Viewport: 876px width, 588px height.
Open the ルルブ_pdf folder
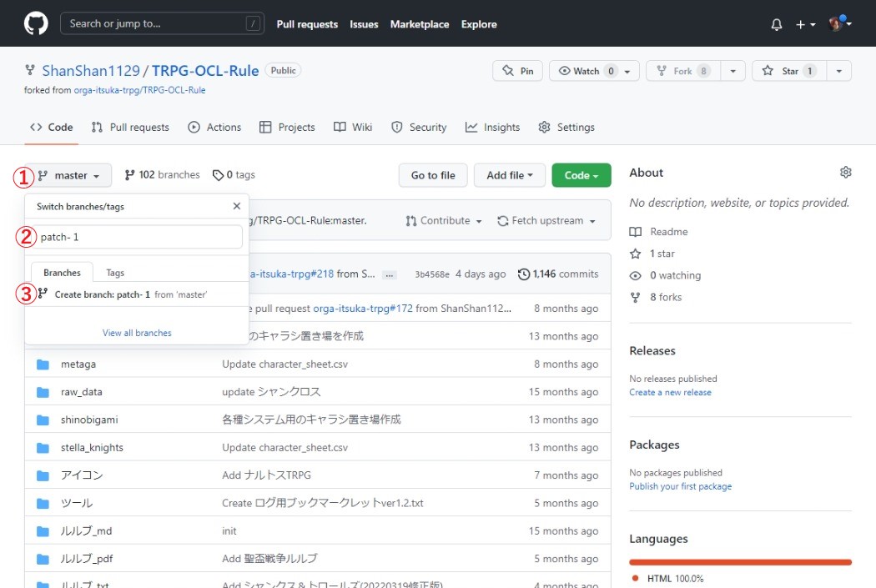[87, 559]
